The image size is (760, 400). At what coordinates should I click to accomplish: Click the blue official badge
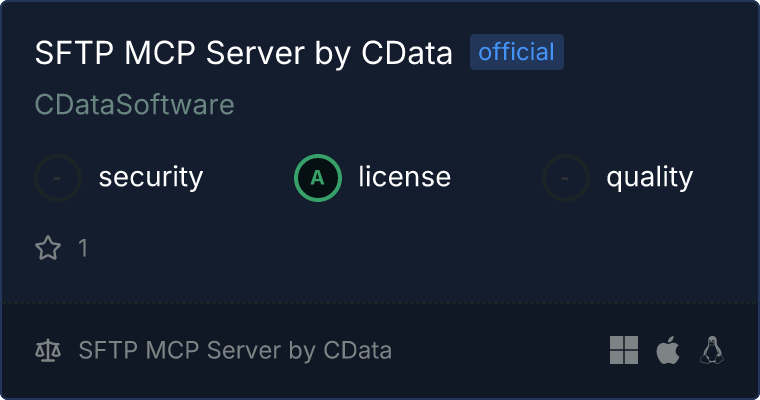517,52
